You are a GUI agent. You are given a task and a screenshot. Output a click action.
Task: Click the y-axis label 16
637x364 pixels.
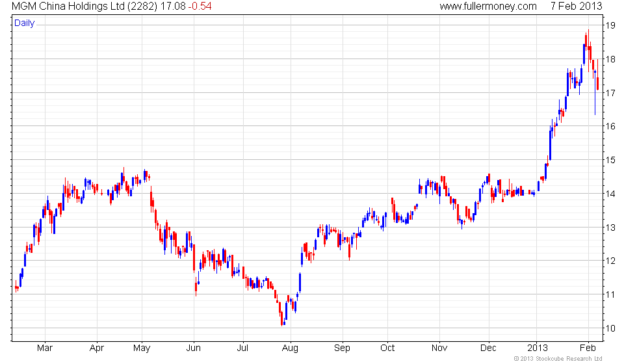(x=610, y=126)
